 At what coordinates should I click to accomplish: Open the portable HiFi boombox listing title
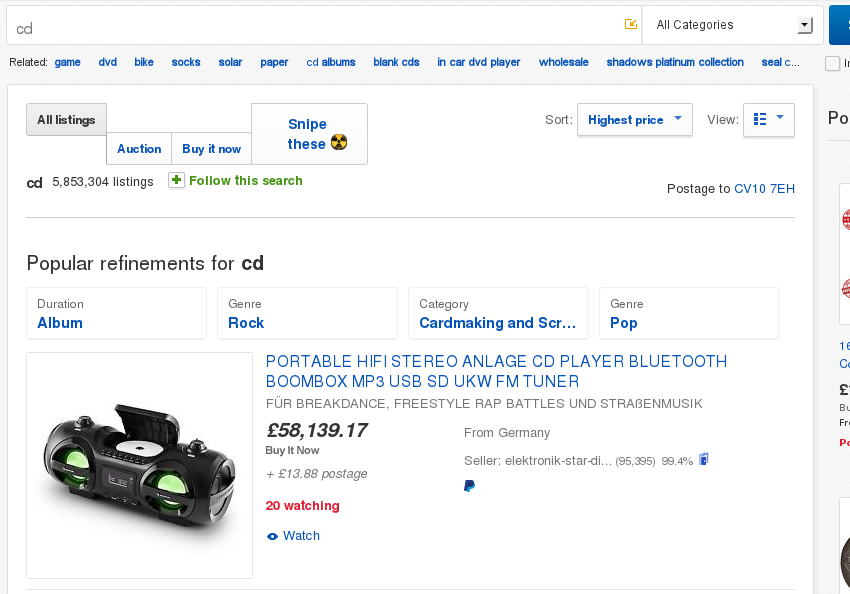point(496,371)
